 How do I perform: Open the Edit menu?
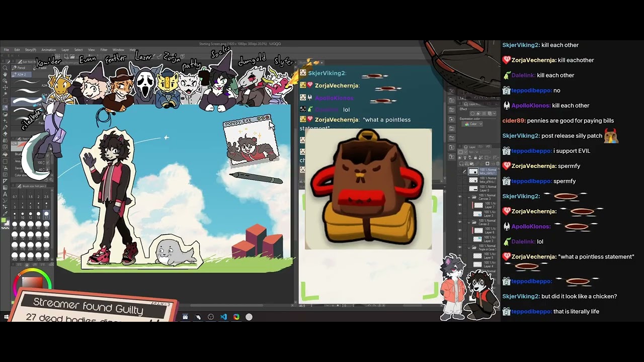(17, 50)
